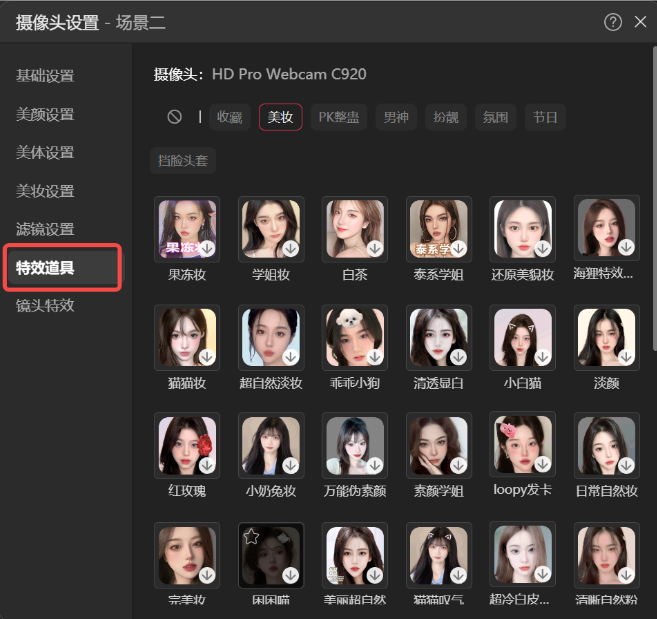Image resolution: width=657 pixels, height=619 pixels.
Task: Click download arrow on 红玫瑰 effect
Action: click(206, 466)
